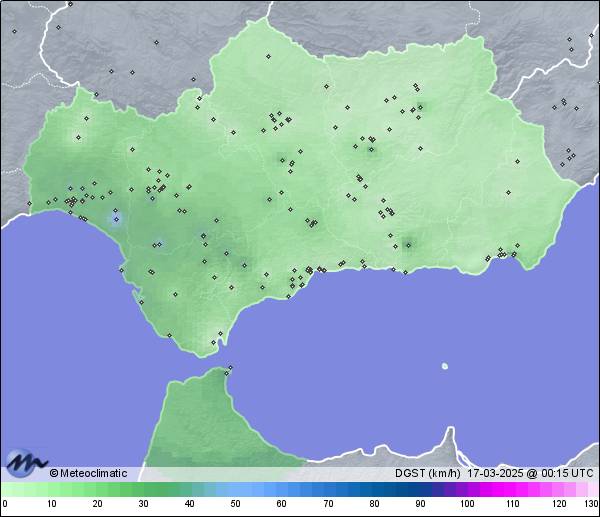The height and width of the screenshot is (517, 600).
Task: Click the DGST (km/h) label
Action: pos(427,473)
